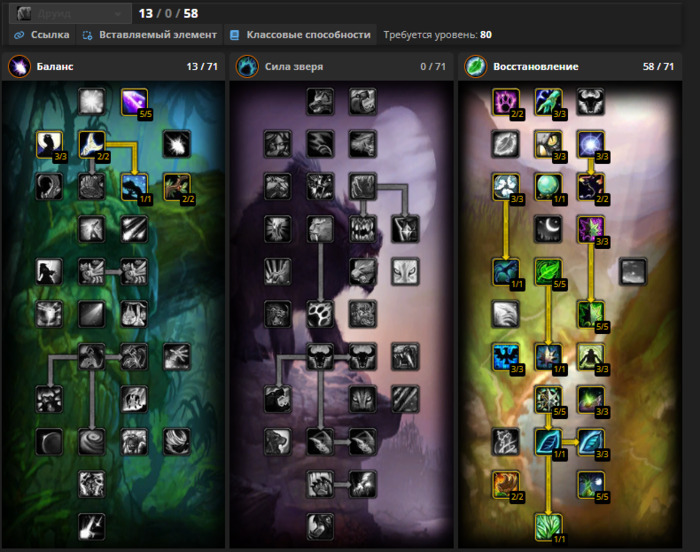Click Nature's Focus talent with 3/3 in Restoration
The image size is (700, 552).
pos(548,102)
